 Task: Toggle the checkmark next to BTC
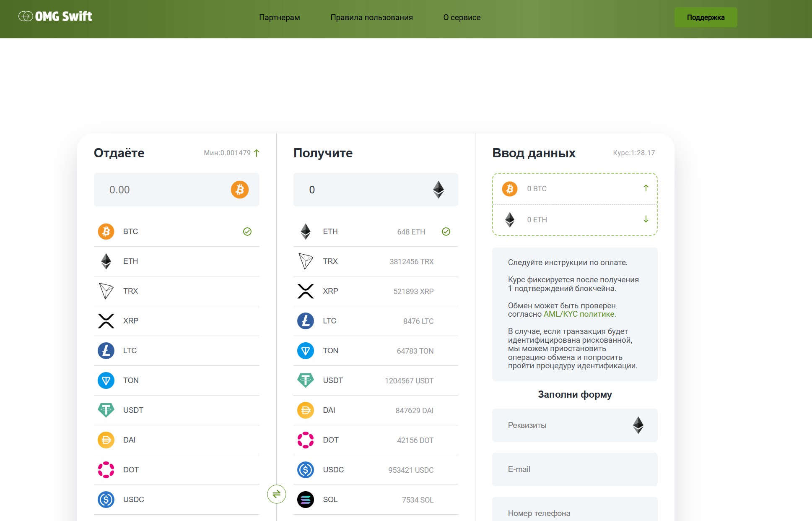click(x=247, y=231)
